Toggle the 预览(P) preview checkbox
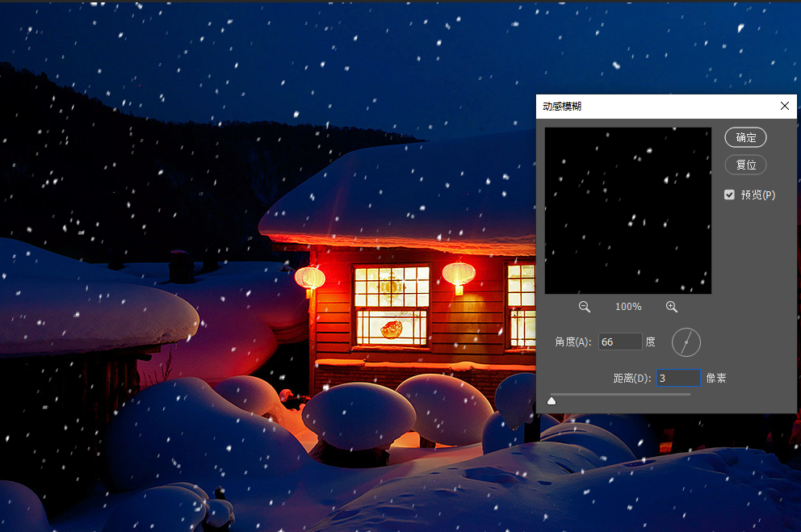 point(729,195)
